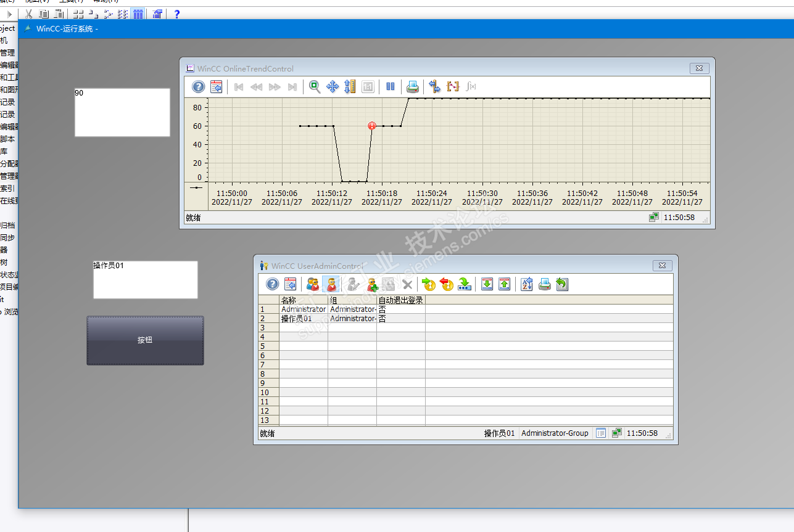Open the UserAdminControl configuration dialog
The width and height of the screenshot is (794, 532).
(291, 284)
